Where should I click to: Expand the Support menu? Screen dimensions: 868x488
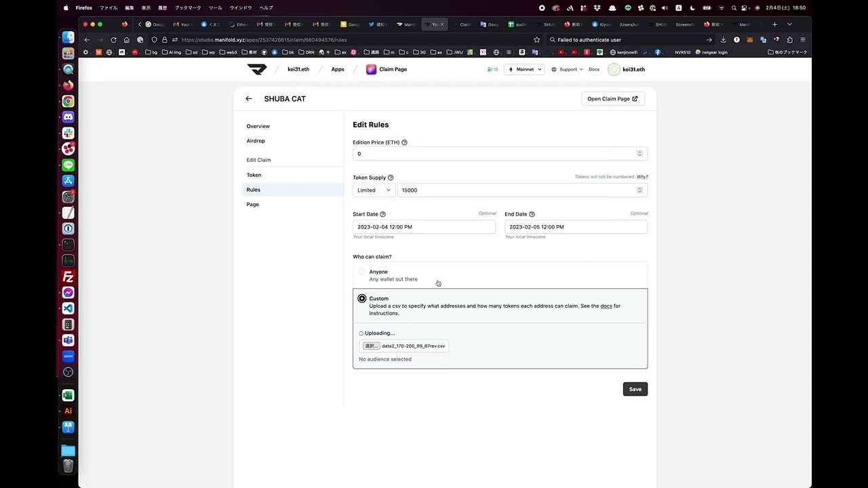(567, 69)
